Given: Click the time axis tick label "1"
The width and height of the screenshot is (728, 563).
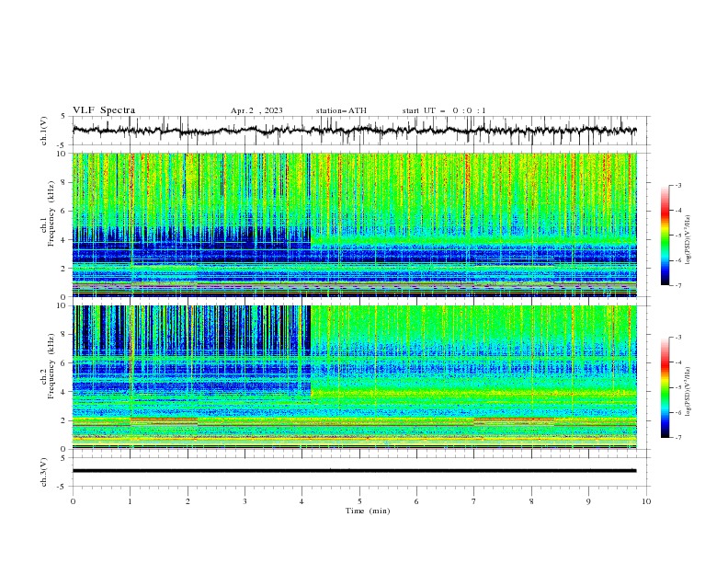Looking at the screenshot, I should (x=130, y=501).
